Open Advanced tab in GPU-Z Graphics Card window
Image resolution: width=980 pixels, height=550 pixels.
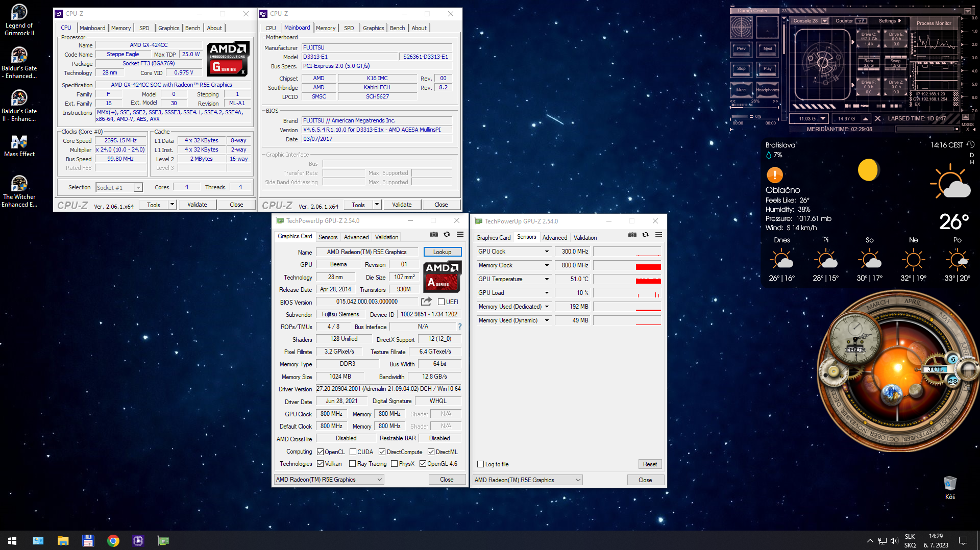pos(356,237)
